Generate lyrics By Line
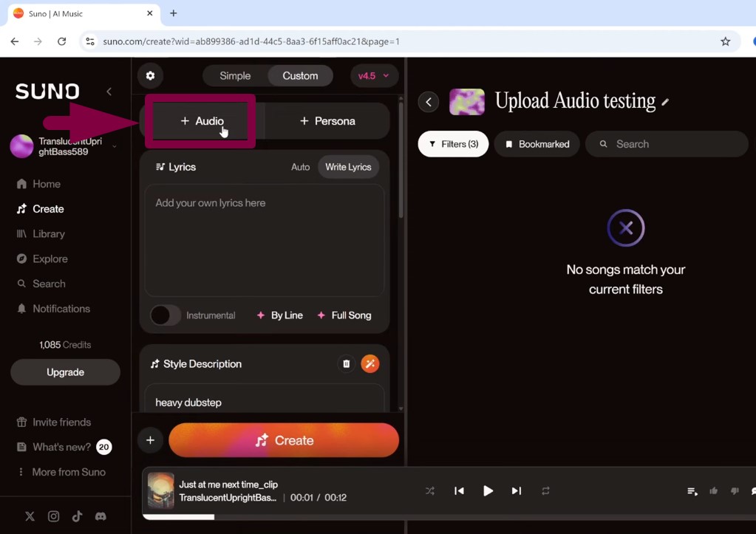Viewport: 756px width, 534px height. [x=280, y=315]
